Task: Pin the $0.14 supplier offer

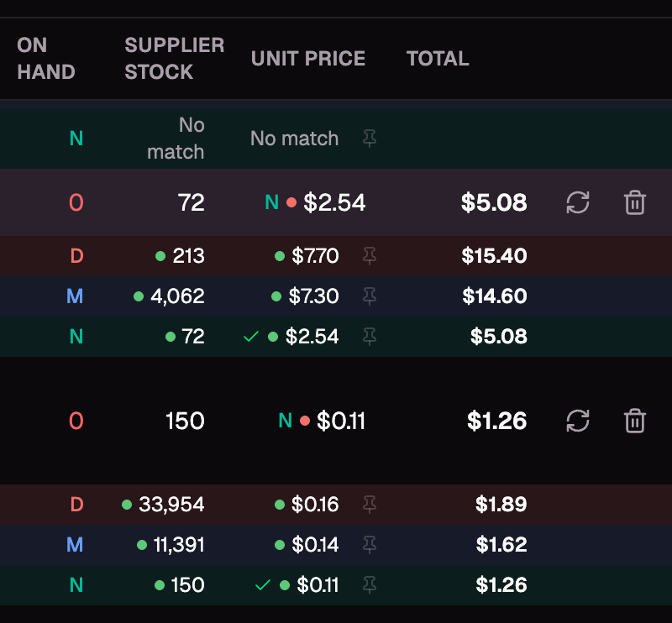Action: [369, 545]
